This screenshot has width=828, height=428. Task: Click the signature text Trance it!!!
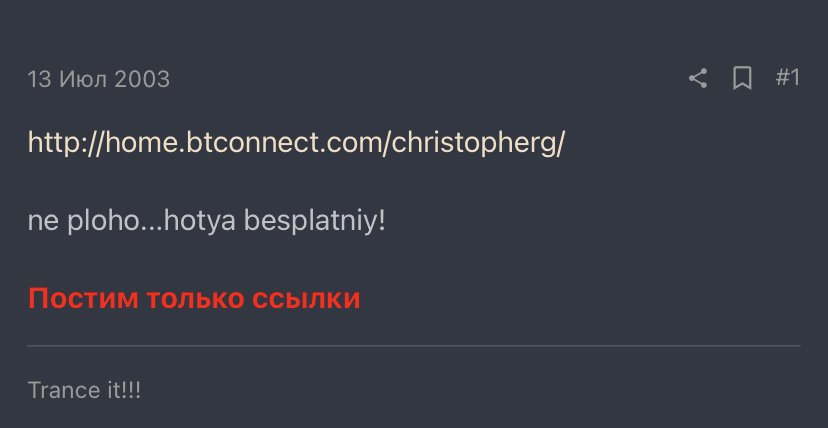point(84,391)
